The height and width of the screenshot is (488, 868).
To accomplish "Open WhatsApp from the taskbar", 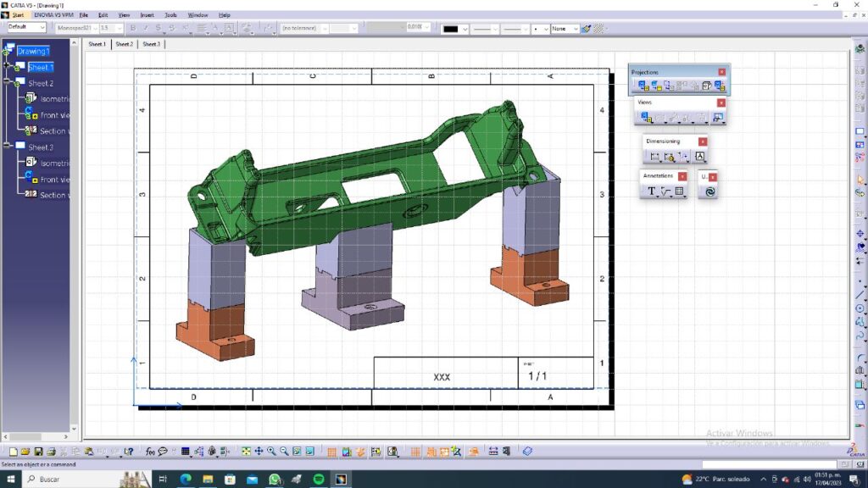I will (x=275, y=480).
